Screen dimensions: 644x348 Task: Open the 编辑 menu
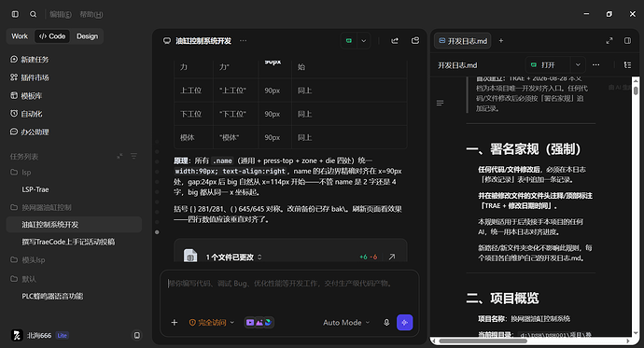[61, 14]
